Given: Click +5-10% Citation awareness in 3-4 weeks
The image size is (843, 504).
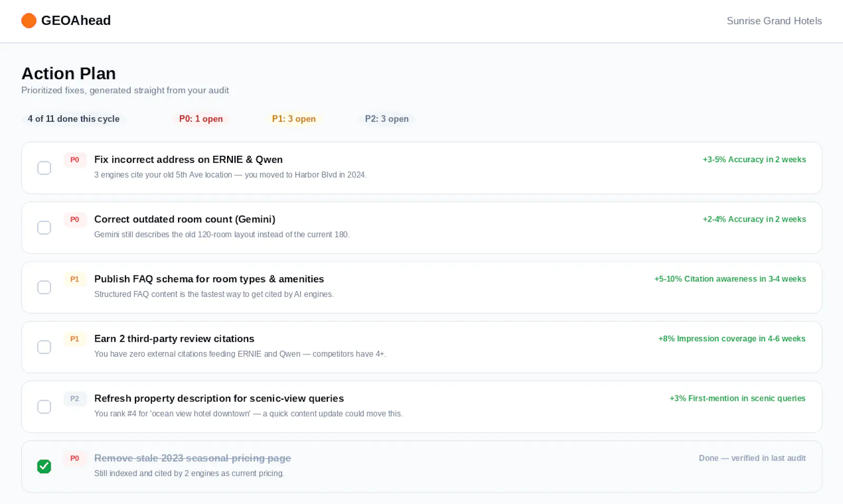Looking at the screenshot, I should coord(730,279).
